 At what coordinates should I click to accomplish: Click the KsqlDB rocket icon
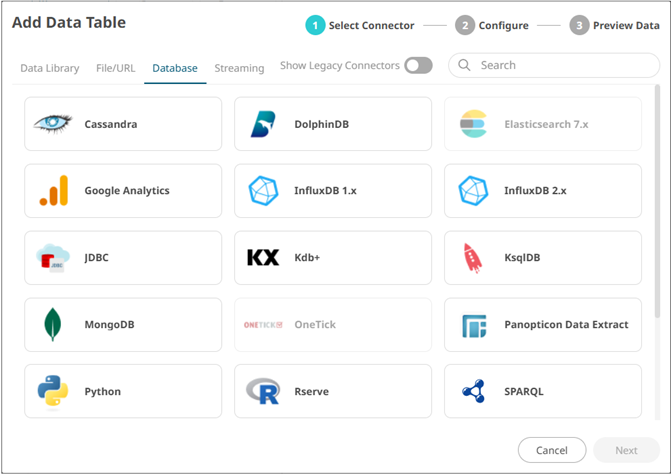tap(473, 257)
